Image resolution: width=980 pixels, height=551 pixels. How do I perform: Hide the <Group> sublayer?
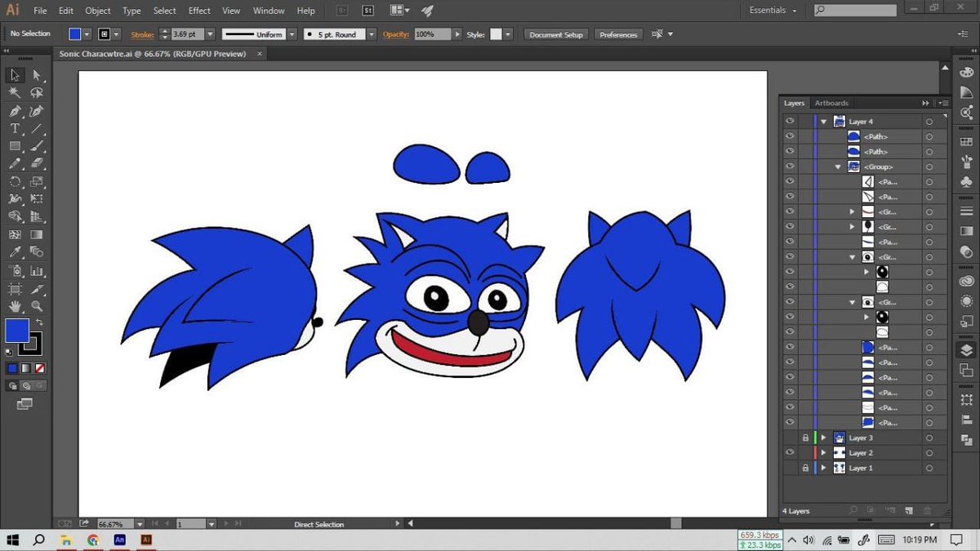point(789,167)
